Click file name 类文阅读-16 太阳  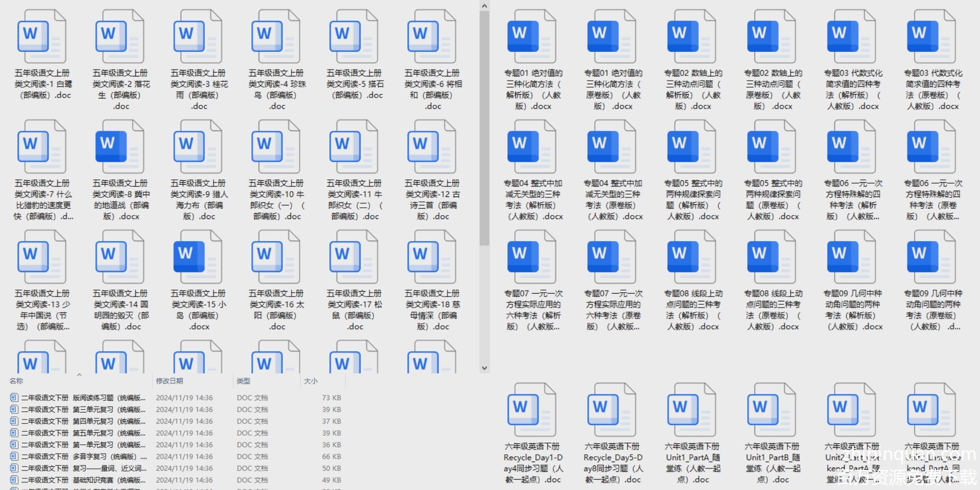[276, 310]
